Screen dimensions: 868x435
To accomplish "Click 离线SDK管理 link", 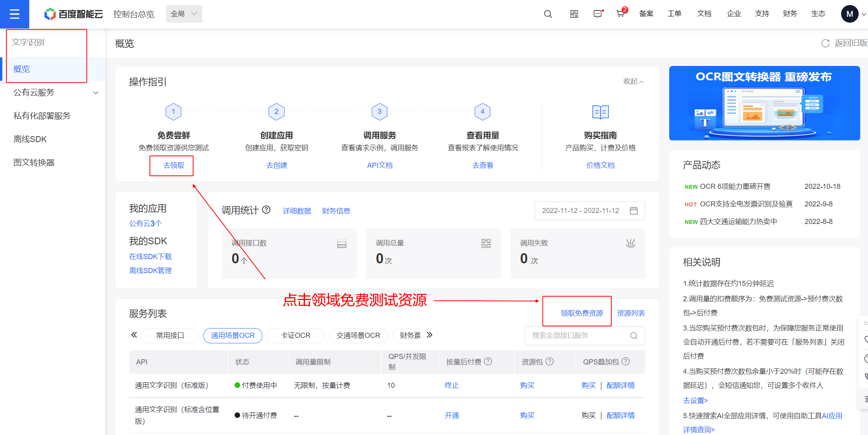I will pos(150,271).
